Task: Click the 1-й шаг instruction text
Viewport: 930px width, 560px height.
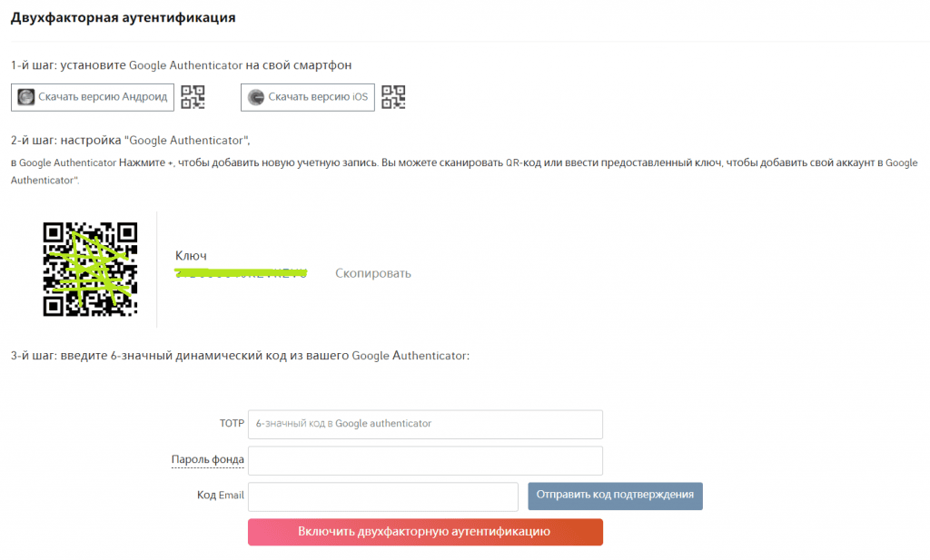Action: pyautogui.click(x=182, y=65)
